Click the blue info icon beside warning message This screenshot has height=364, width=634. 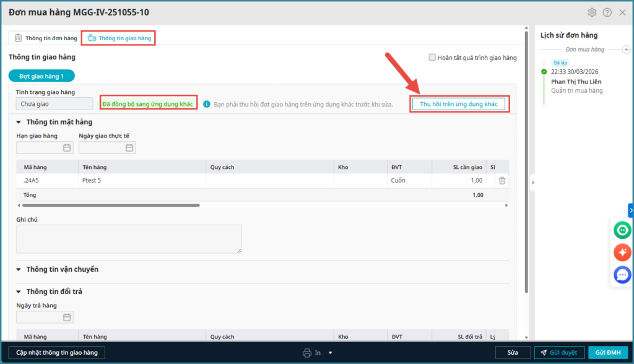207,105
